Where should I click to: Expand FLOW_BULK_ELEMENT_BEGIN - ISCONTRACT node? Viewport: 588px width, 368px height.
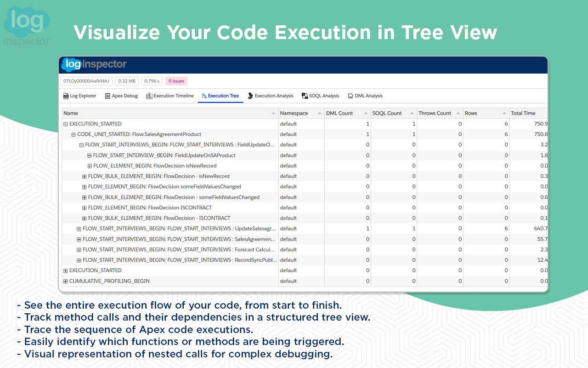click(x=84, y=218)
